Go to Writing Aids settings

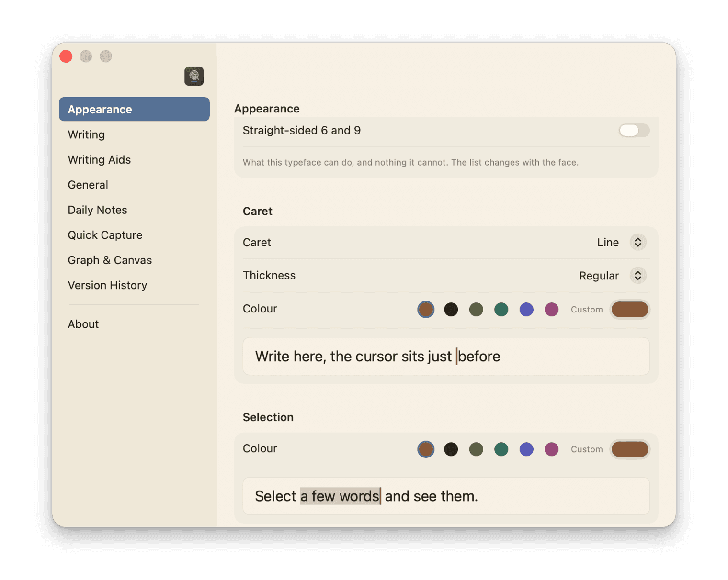pos(134,159)
